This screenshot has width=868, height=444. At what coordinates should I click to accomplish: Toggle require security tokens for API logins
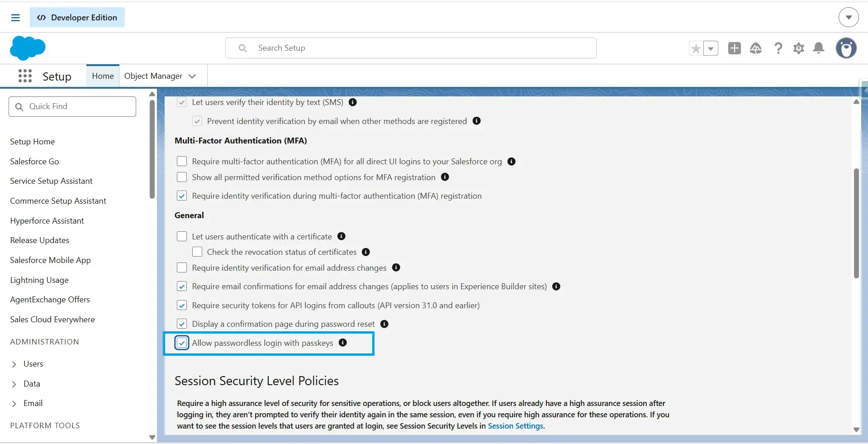(182, 306)
